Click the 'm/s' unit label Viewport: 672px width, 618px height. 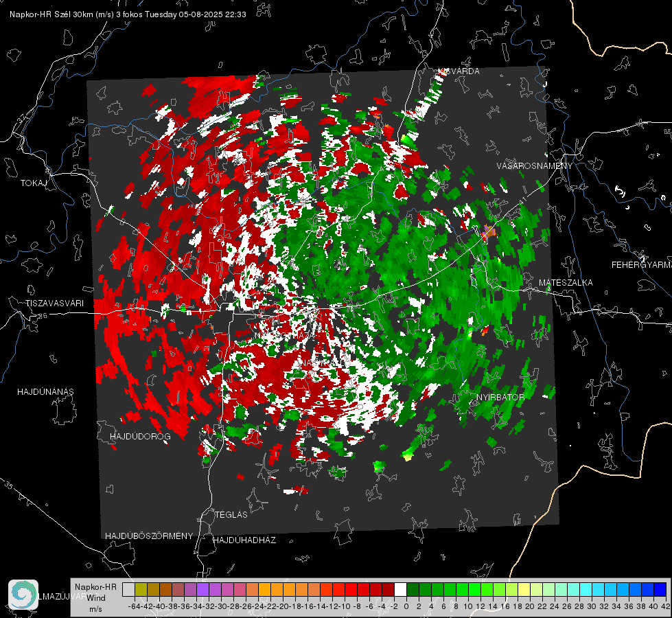click(95, 609)
